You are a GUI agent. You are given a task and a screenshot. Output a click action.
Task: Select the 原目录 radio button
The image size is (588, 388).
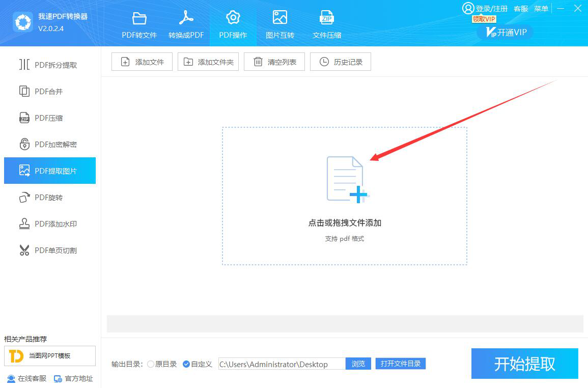(x=151, y=364)
